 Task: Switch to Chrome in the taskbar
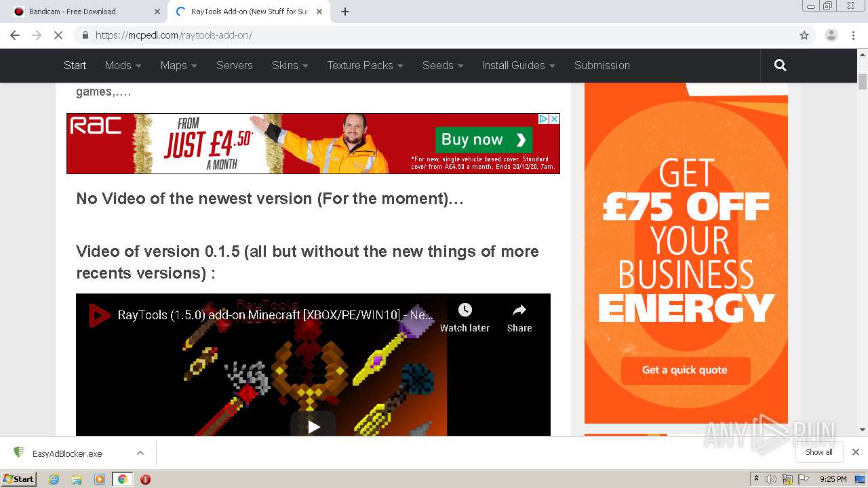(x=122, y=479)
